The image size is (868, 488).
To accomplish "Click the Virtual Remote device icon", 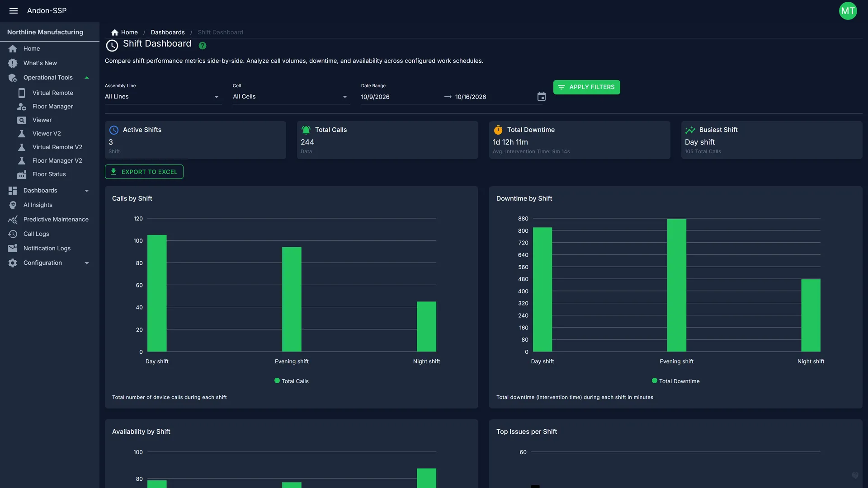I will pyautogui.click(x=22, y=93).
